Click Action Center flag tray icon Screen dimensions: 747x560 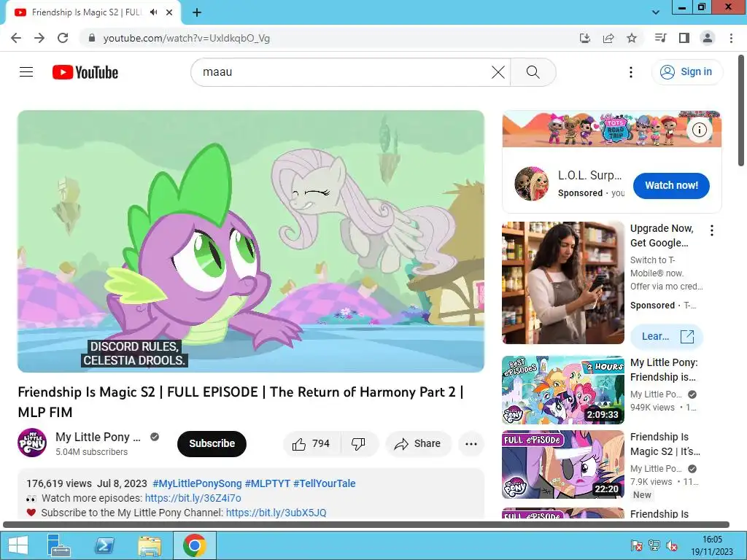[636, 545]
